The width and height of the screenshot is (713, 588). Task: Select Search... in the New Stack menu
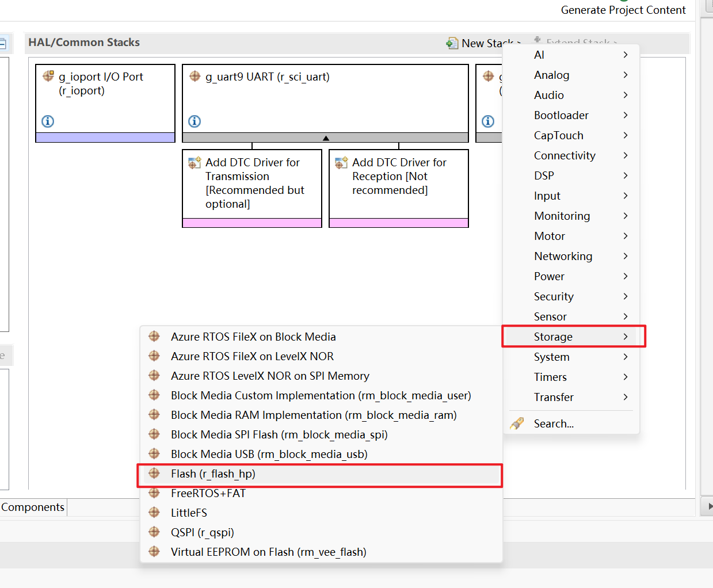[x=571, y=423]
